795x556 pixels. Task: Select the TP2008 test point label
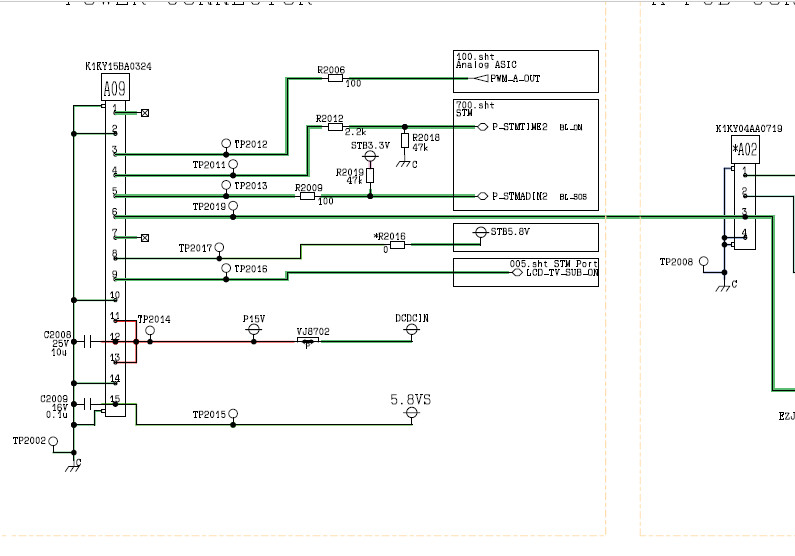676,262
